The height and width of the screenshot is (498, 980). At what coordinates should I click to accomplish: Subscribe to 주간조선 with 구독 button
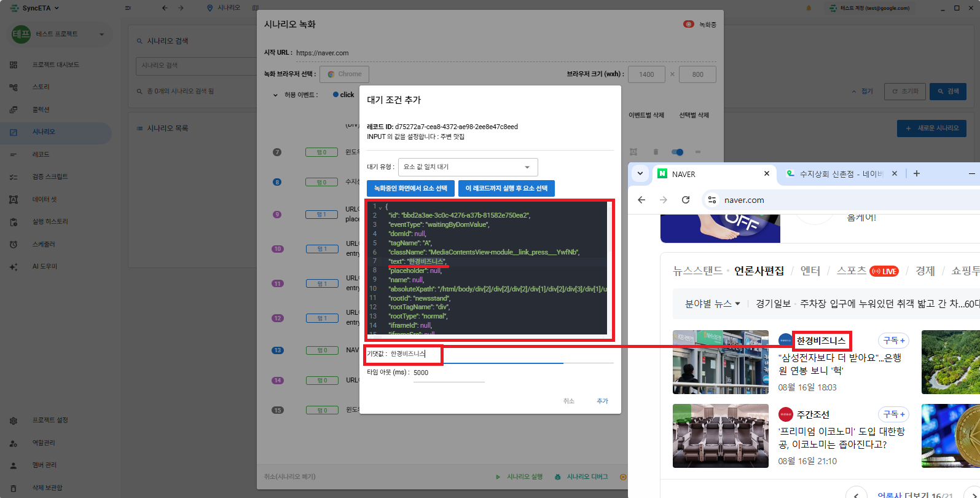tap(894, 414)
